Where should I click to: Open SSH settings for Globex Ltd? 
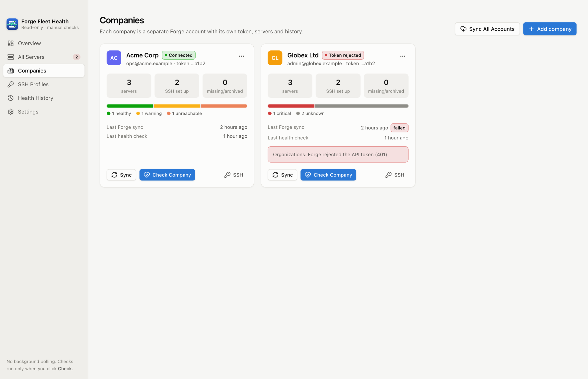395,175
